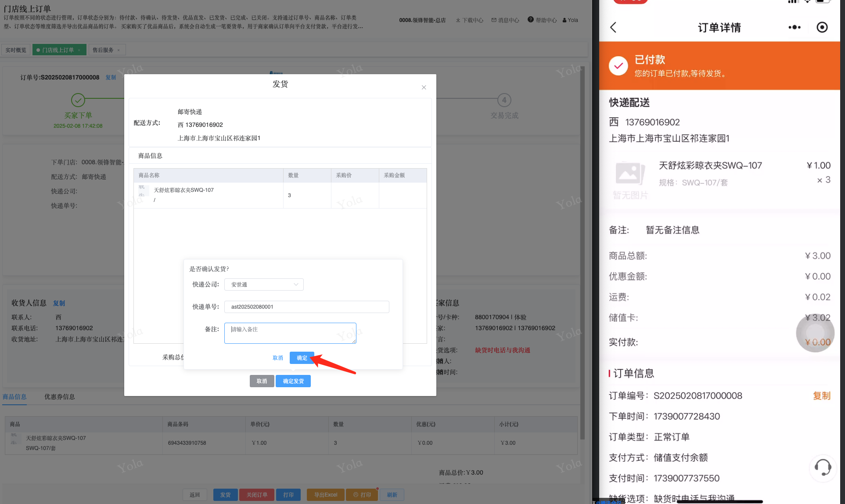Open the three-dot menu in 订单详情
The height and width of the screenshot is (504, 845).
pos(794,27)
